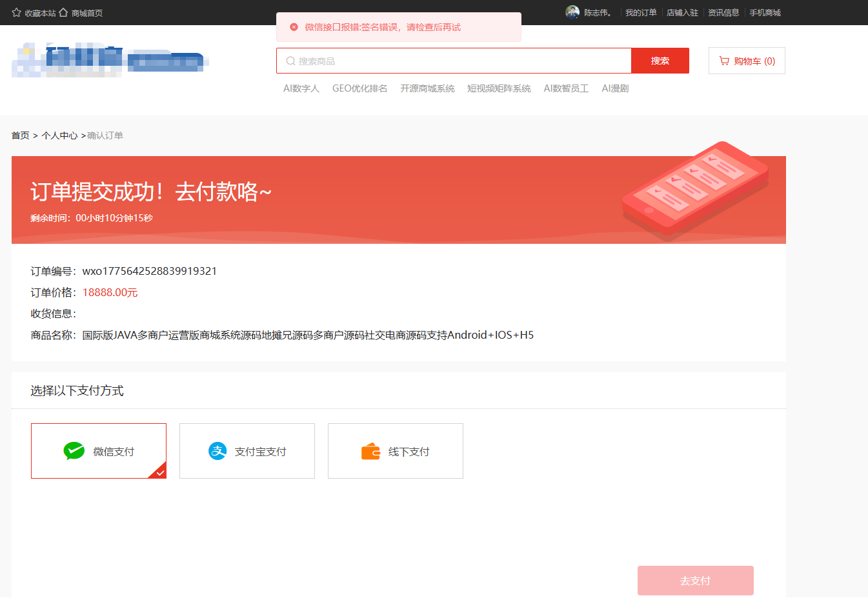Click the house icon beside 商城首页
The width and height of the screenshot is (868, 598).
pos(63,13)
